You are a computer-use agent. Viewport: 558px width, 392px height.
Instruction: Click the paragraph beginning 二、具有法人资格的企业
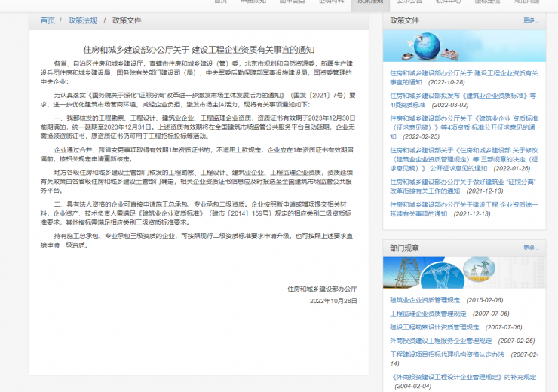click(x=196, y=213)
